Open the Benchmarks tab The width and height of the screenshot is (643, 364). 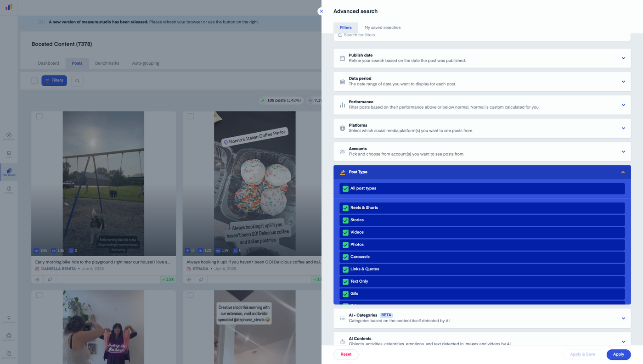coord(107,63)
